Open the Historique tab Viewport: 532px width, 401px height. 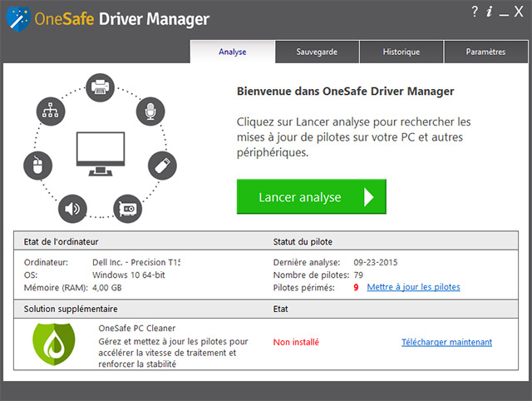pyautogui.click(x=401, y=52)
